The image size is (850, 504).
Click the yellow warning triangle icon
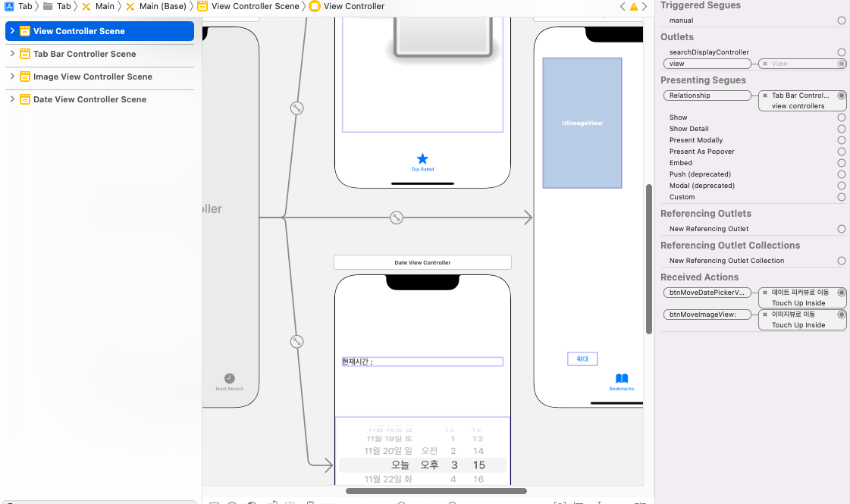point(634,7)
